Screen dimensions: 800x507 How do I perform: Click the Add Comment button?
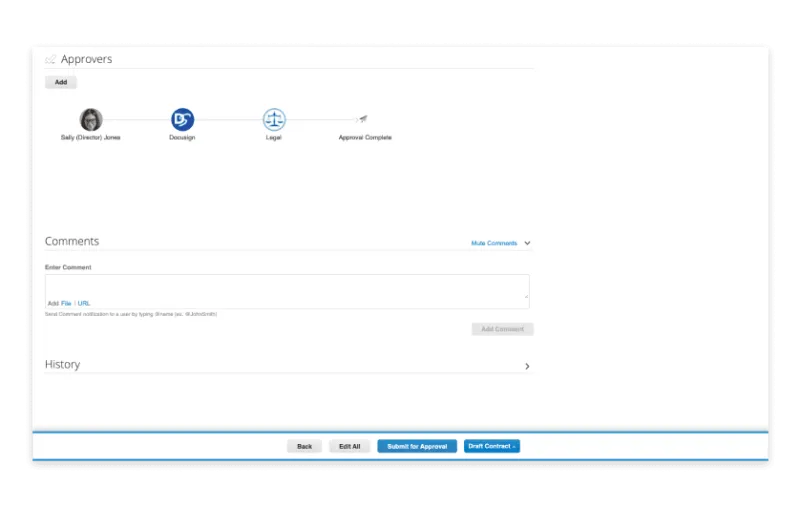point(503,329)
